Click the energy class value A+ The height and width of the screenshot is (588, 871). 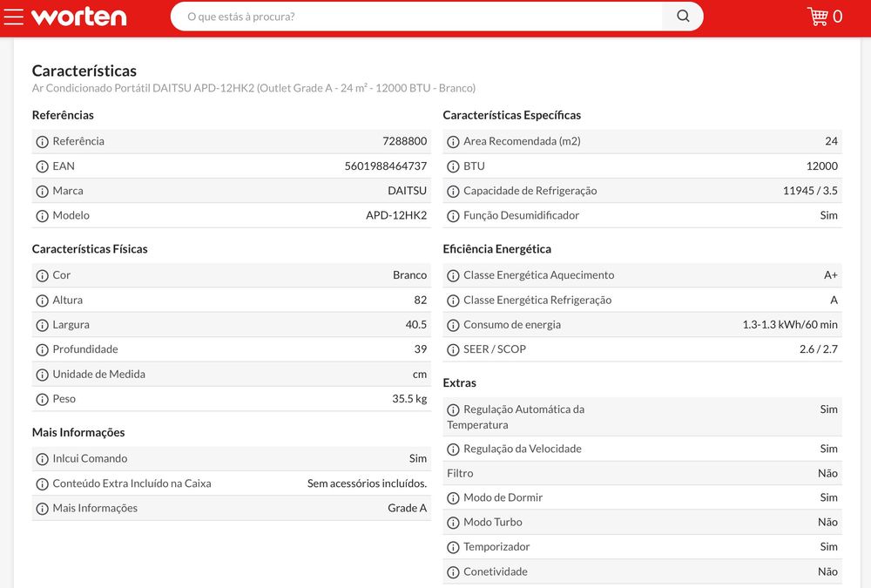point(830,275)
